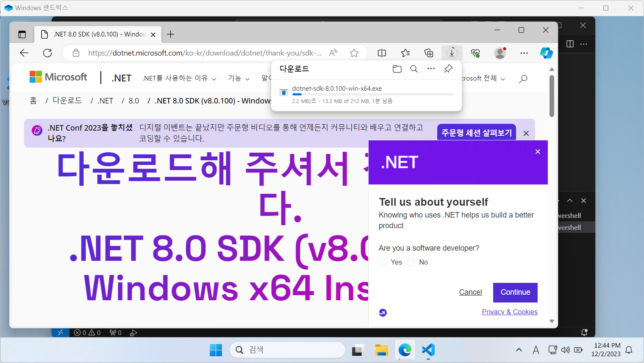This screenshot has width=644, height=363.
Task: Select the .NET 8.0 SDK browser tab
Action: click(x=98, y=34)
